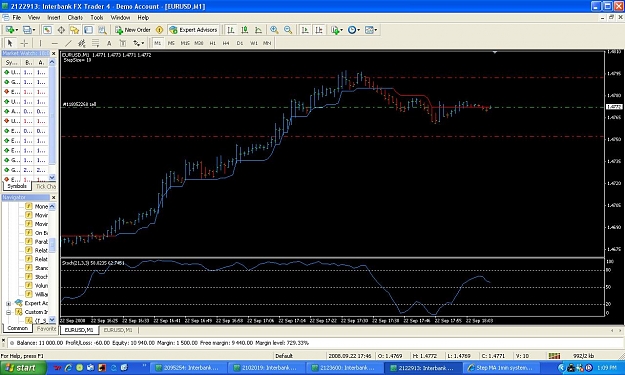Select the trendline drawing tool
The image size is (625, 375).
(x=68, y=43)
